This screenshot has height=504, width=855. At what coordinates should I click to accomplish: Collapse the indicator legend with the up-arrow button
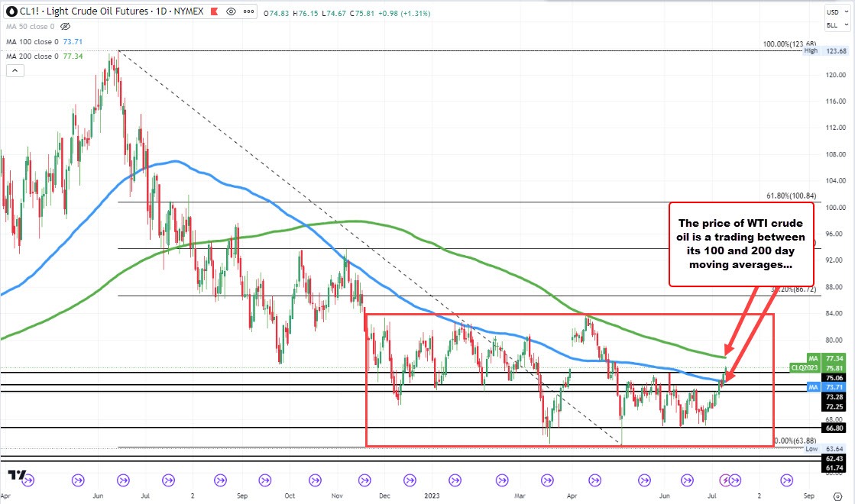point(15,70)
